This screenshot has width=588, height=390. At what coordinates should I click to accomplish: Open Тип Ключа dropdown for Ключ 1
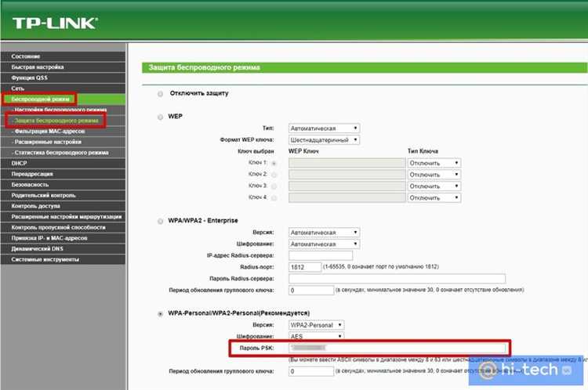434,163
